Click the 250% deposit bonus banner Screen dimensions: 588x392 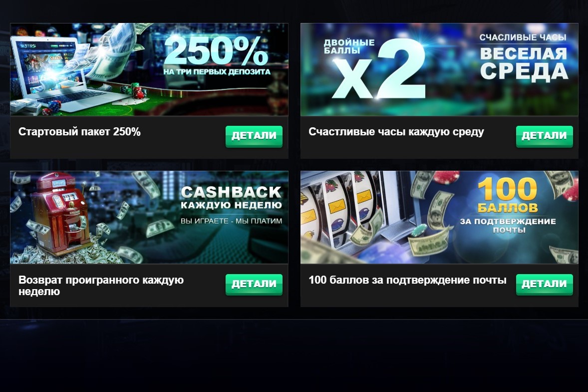[x=149, y=69]
